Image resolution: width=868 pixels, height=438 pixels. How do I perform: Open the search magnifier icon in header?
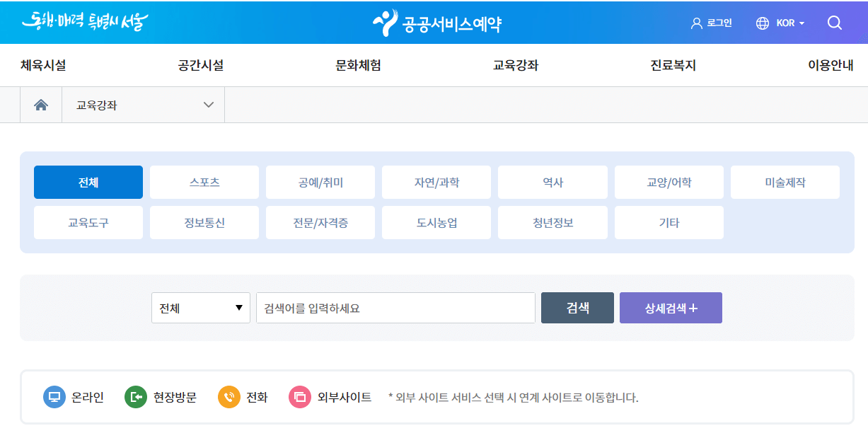point(835,22)
